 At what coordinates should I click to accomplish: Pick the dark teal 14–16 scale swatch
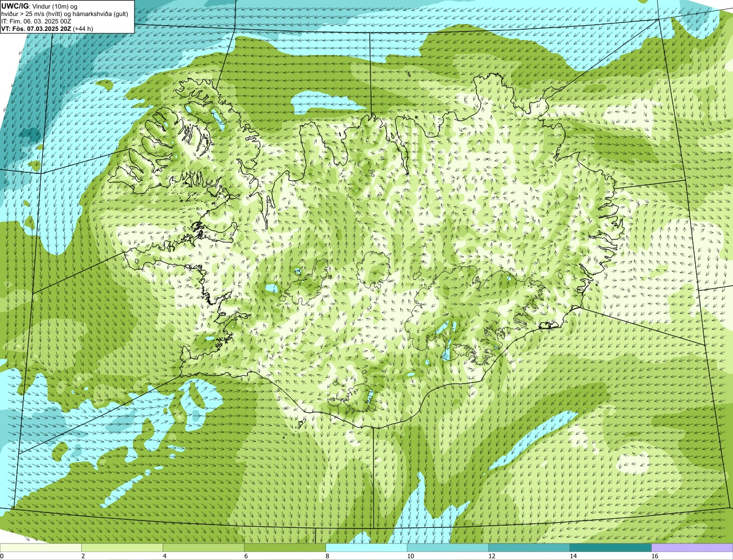coord(610,547)
